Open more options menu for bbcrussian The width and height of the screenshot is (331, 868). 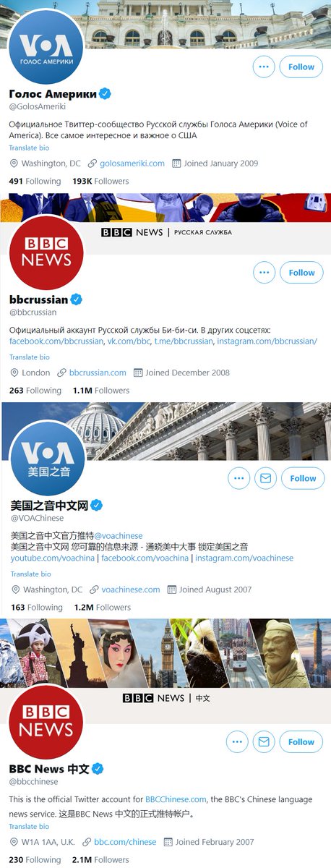[264, 273]
